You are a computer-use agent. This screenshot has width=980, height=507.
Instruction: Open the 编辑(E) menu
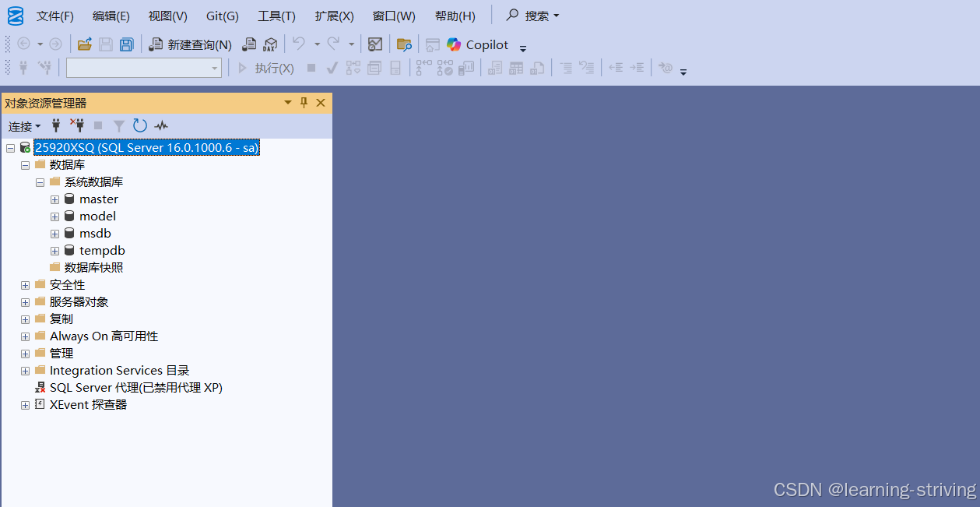[111, 16]
